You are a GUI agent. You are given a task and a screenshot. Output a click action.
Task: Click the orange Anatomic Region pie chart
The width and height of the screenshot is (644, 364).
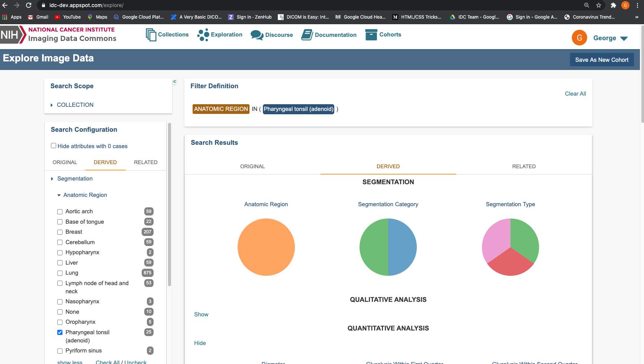pyautogui.click(x=266, y=247)
